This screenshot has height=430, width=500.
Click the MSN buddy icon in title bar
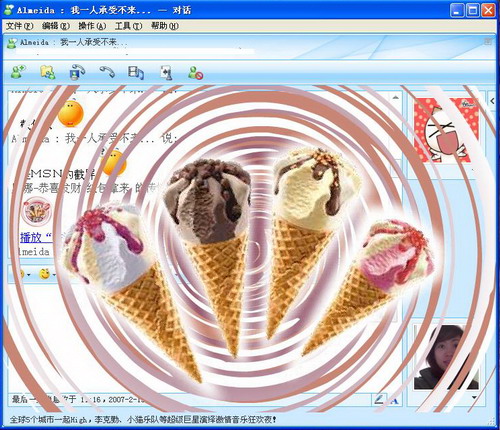click(x=8, y=10)
